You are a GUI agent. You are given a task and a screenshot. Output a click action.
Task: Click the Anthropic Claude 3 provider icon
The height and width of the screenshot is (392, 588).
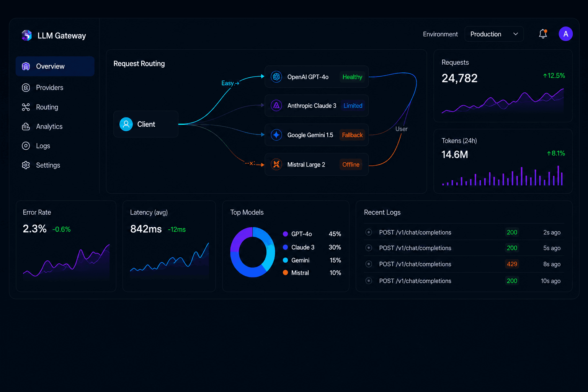coord(276,106)
